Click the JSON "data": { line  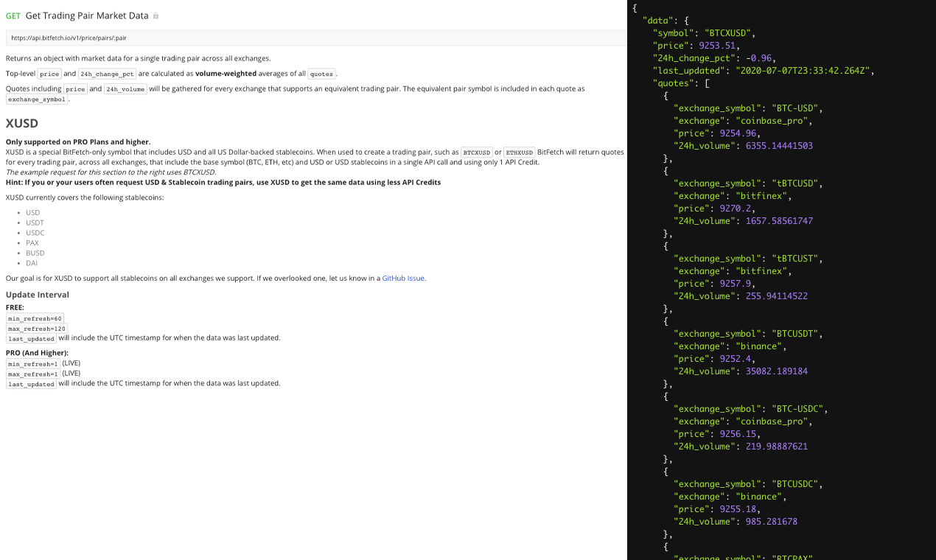point(666,21)
